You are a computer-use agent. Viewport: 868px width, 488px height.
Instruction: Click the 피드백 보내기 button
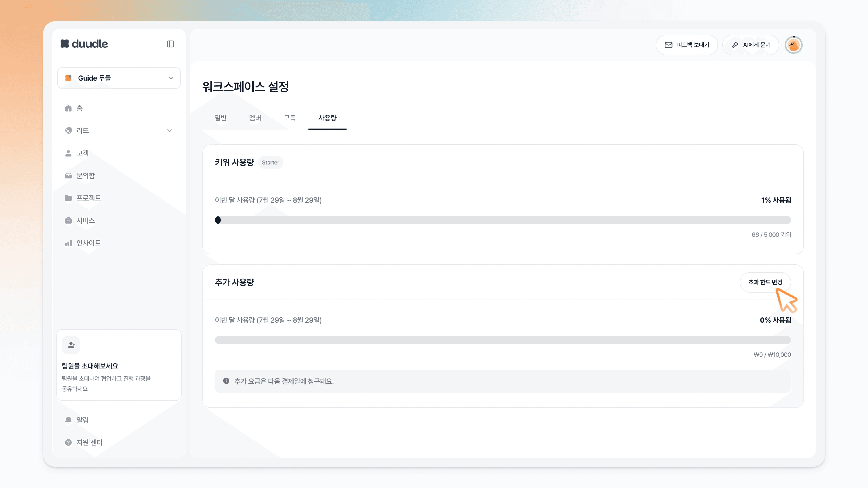pyautogui.click(x=687, y=45)
